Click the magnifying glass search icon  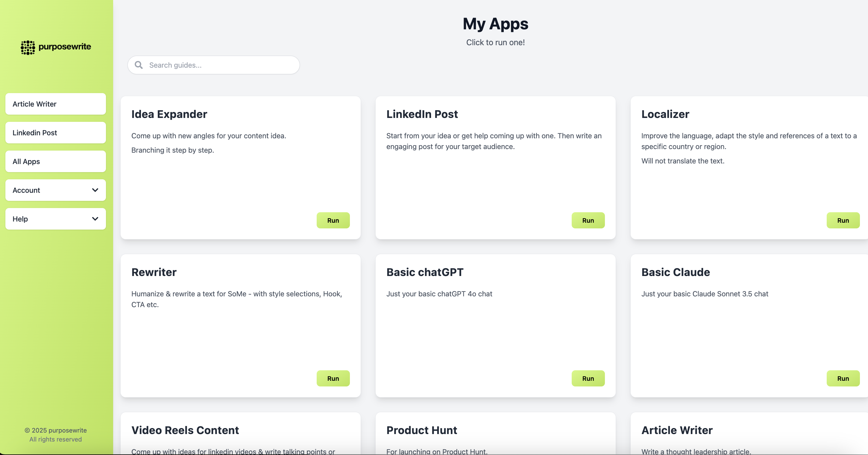point(139,65)
